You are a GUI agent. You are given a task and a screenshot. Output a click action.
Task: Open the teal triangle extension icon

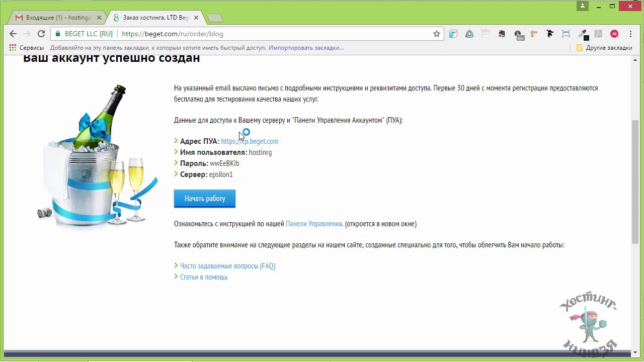469,34
